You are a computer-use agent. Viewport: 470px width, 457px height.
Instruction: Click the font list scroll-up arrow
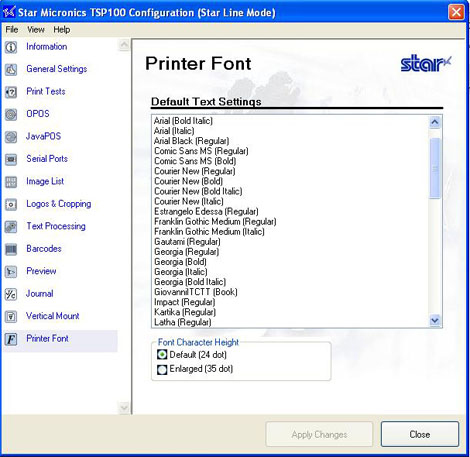(435, 122)
